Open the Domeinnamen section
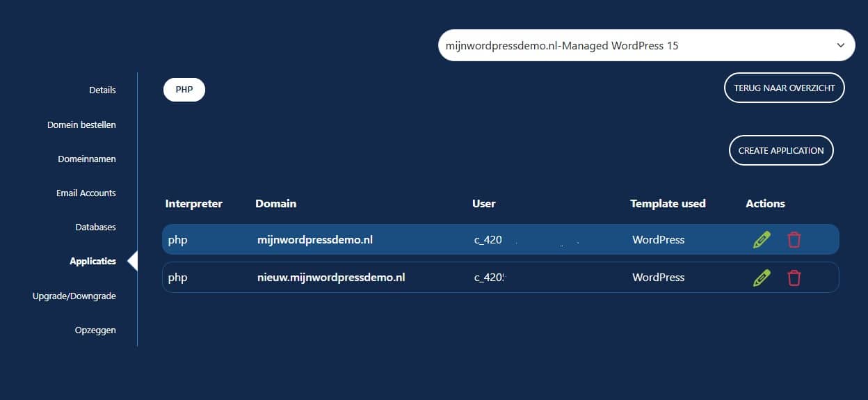Screen dimensions: 868x400 87,159
